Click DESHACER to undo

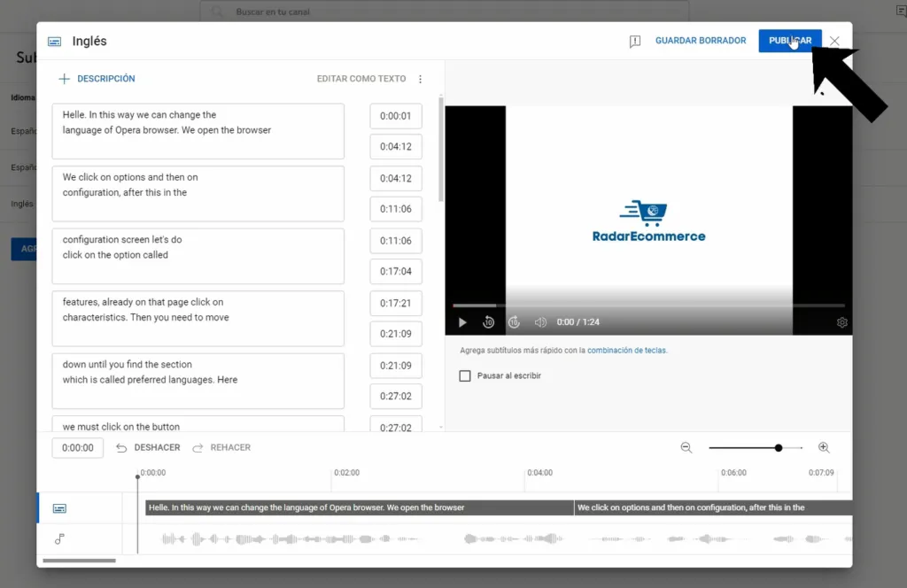coord(157,447)
